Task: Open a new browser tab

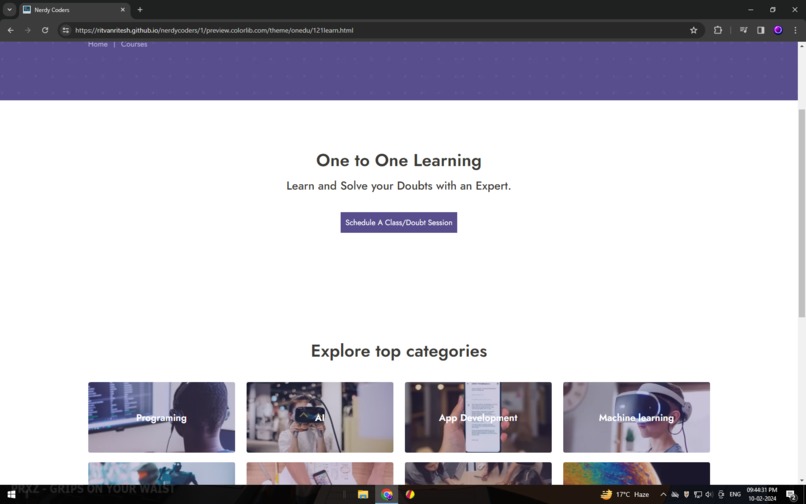Action: tap(140, 10)
